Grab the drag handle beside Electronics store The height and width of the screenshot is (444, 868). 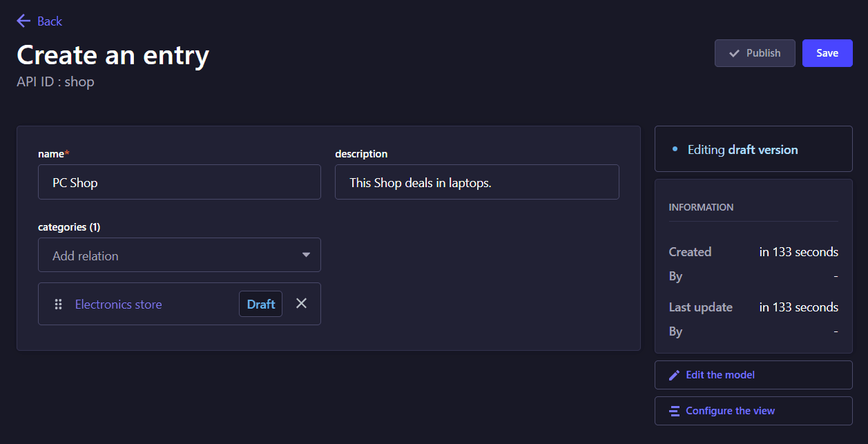click(59, 304)
